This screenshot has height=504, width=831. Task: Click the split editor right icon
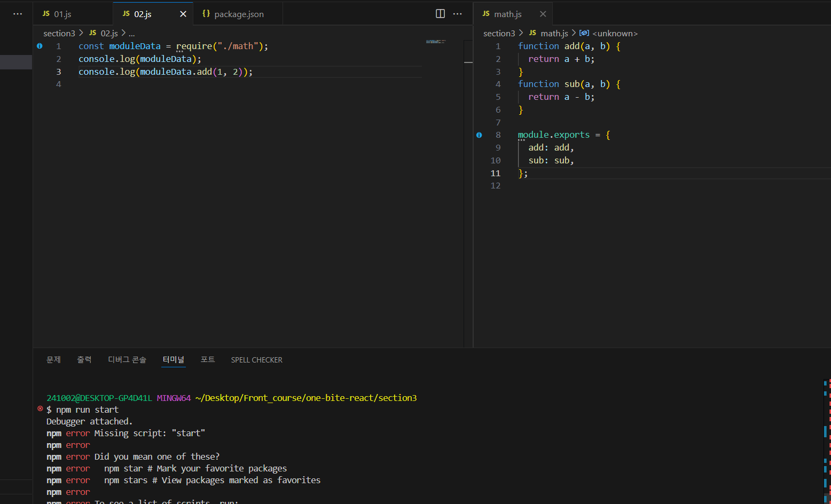pyautogui.click(x=440, y=14)
